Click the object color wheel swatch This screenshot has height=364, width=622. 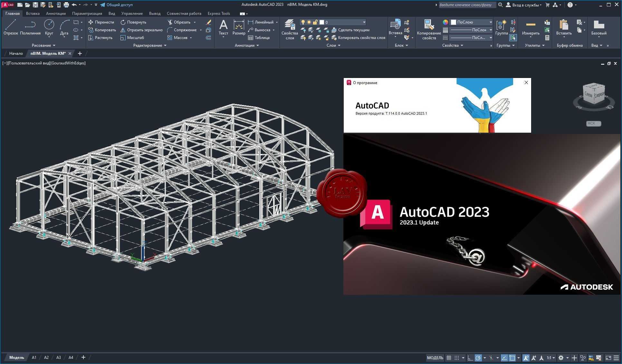(x=445, y=22)
